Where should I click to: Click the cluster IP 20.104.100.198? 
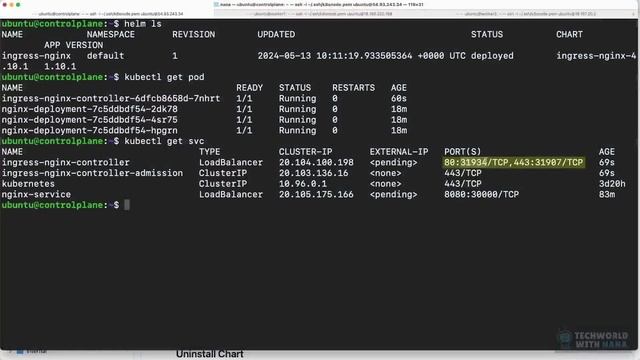pyautogui.click(x=316, y=162)
